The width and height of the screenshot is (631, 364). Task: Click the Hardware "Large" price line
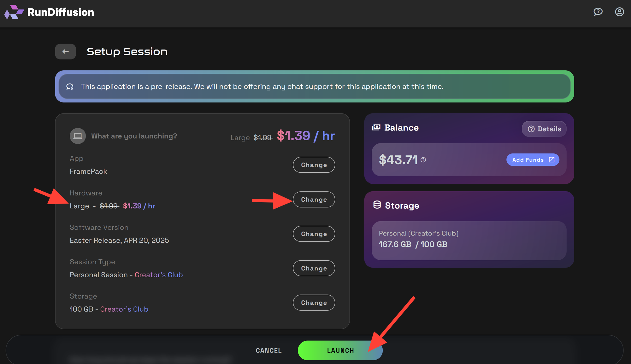(x=112, y=206)
